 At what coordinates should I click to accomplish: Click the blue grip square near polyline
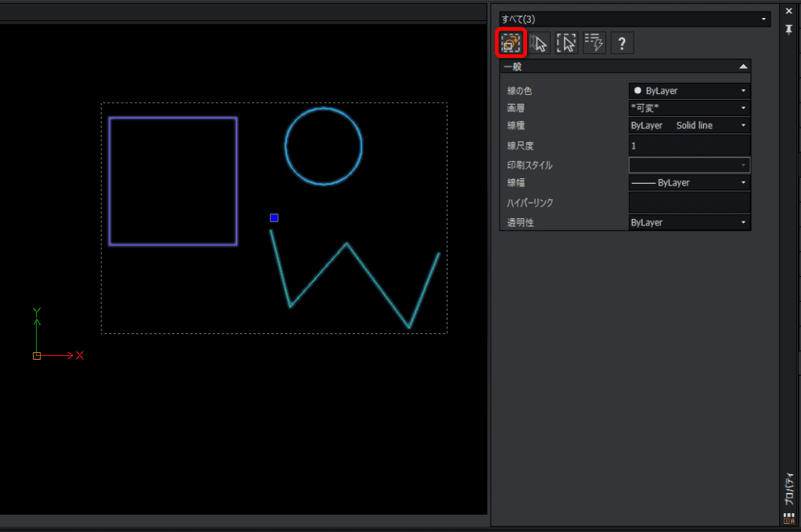point(274,217)
